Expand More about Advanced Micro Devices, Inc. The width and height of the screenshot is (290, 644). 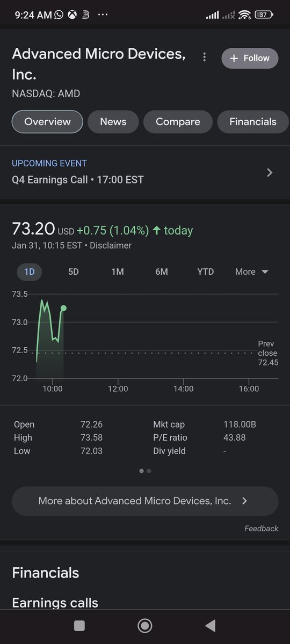[x=145, y=501]
